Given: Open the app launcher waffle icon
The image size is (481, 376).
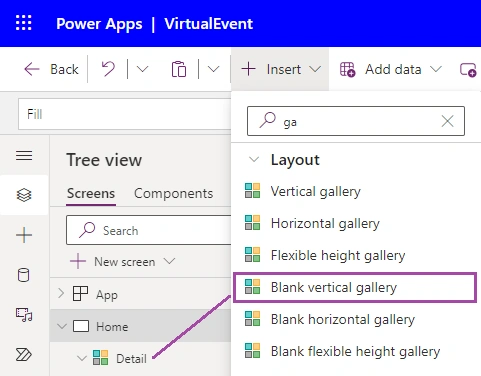Looking at the screenshot, I should [x=24, y=23].
